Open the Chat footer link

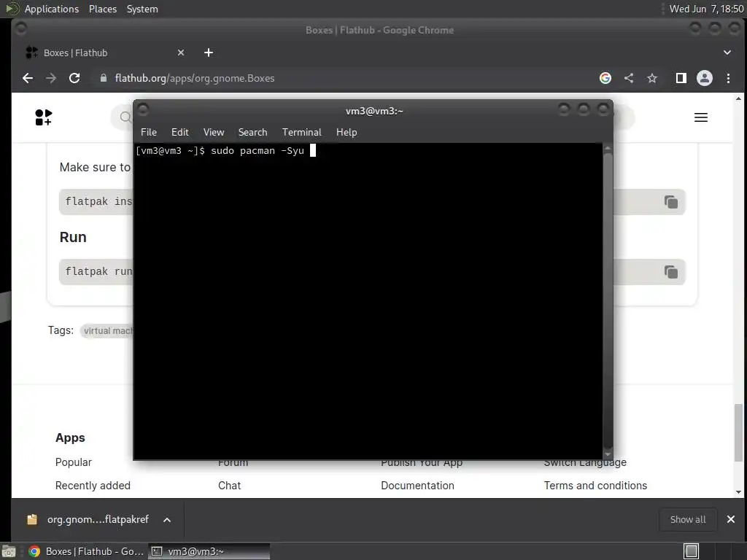(x=229, y=486)
